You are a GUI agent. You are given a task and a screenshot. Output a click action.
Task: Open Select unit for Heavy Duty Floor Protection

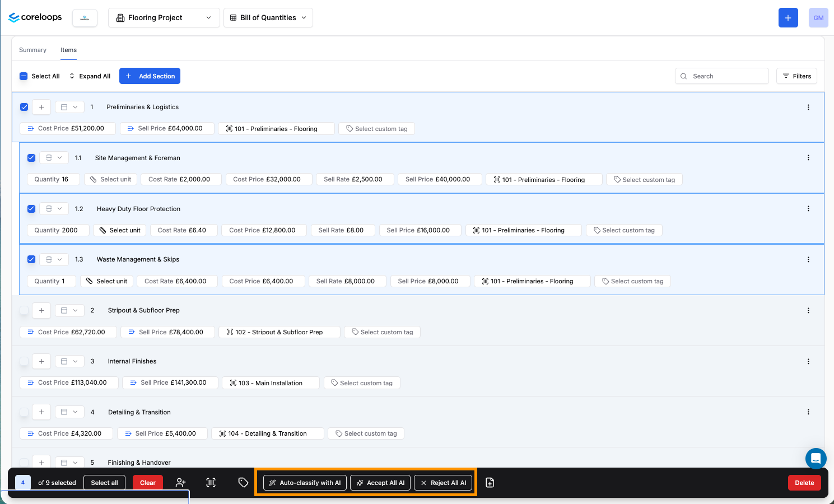pos(120,230)
